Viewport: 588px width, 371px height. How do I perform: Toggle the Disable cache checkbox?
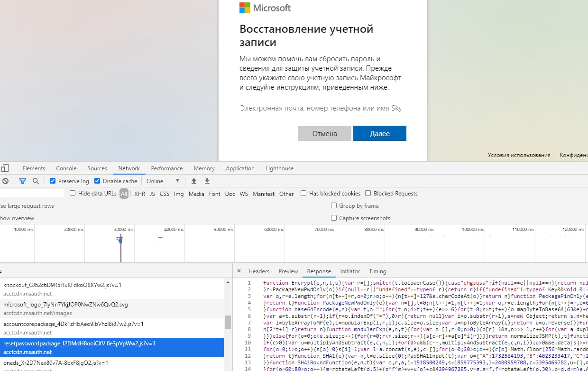(97, 181)
